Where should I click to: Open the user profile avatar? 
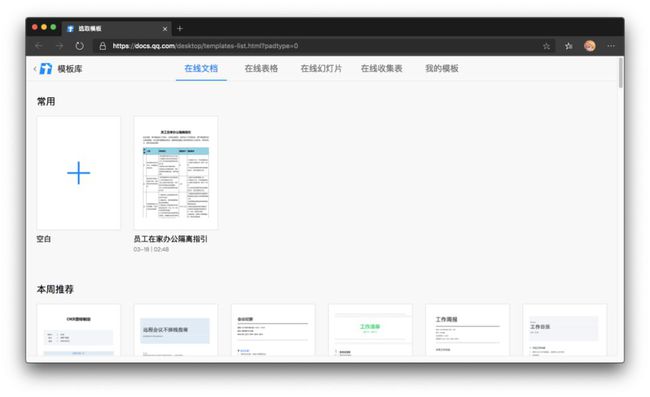pos(589,46)
